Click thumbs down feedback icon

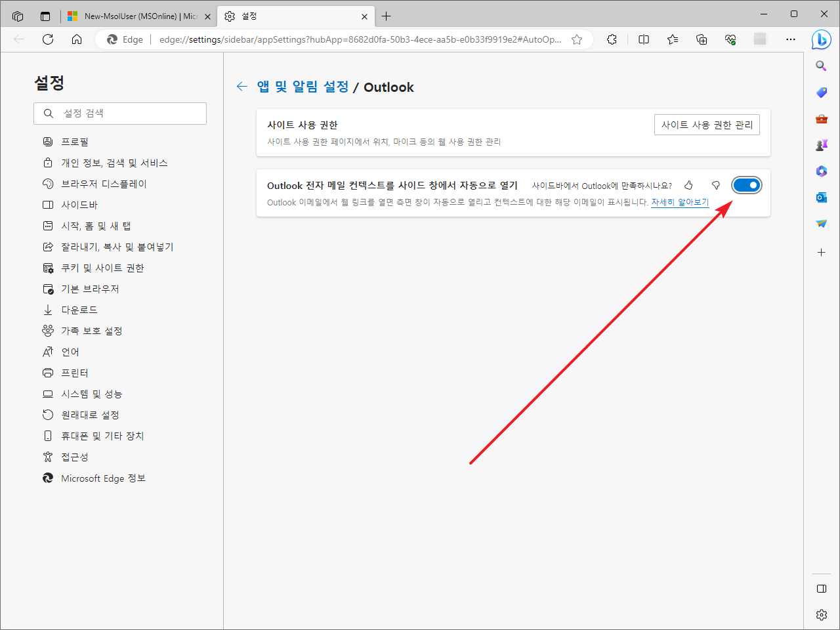[x=716, y=185]
